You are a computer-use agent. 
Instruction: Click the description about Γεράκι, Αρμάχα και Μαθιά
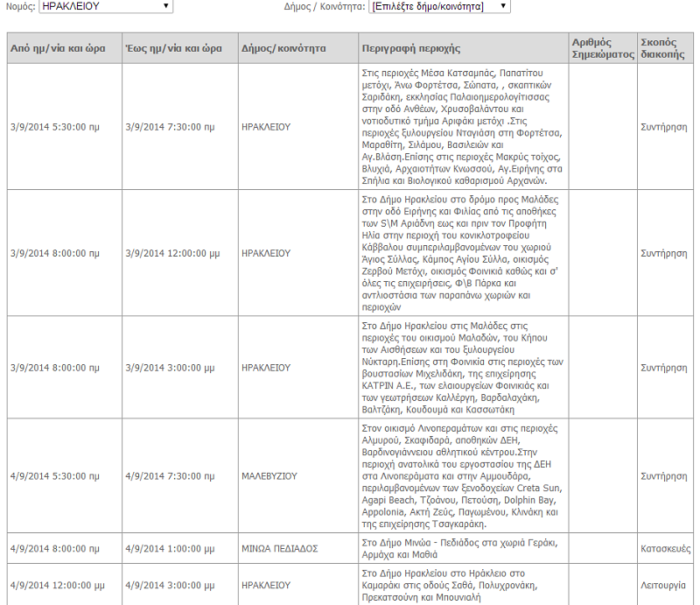461,548
